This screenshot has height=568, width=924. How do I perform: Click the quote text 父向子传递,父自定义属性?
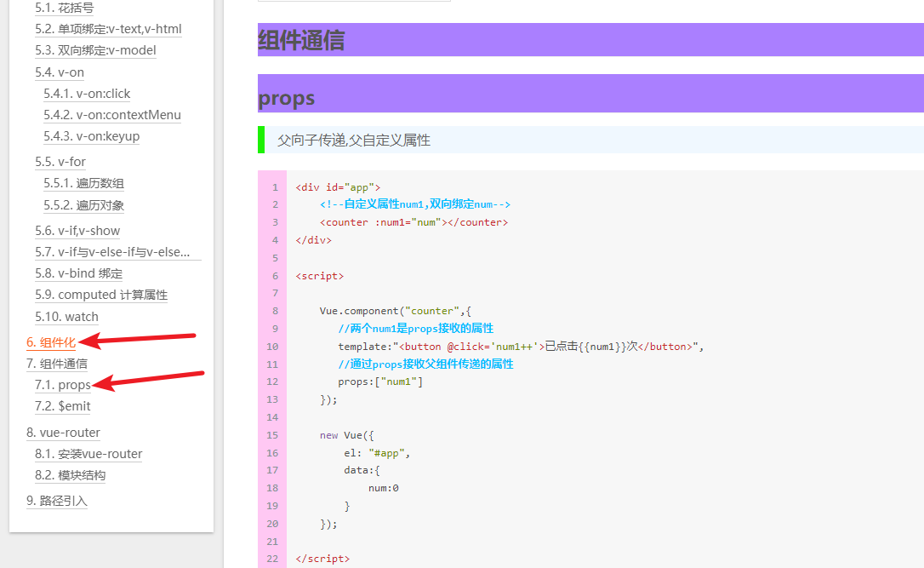354,140
